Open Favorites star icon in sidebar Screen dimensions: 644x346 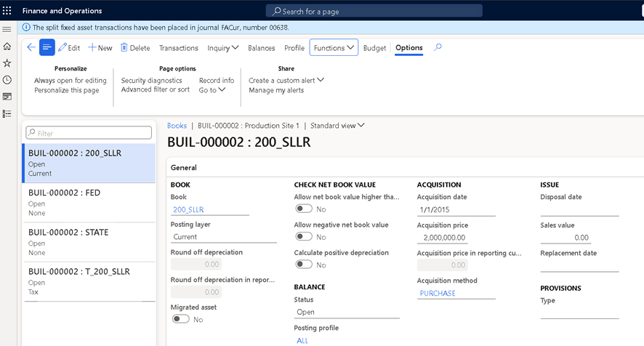coord(7,63)
